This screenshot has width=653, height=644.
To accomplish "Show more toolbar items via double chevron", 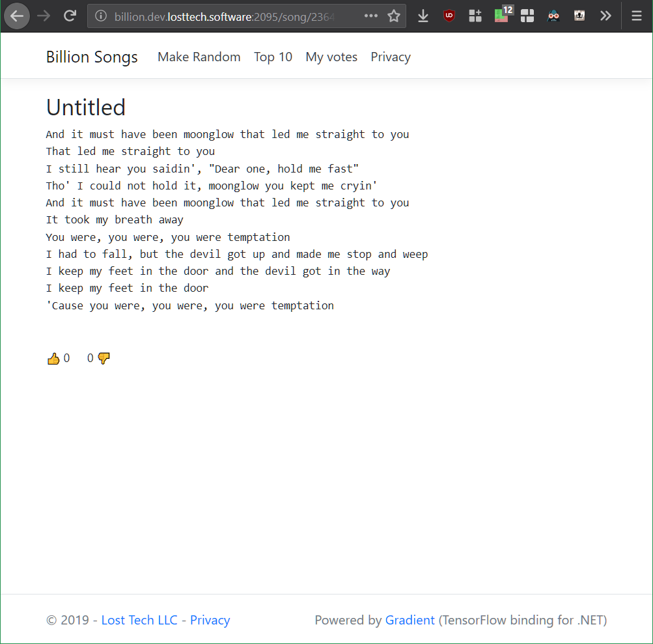I will coord(605,16).
